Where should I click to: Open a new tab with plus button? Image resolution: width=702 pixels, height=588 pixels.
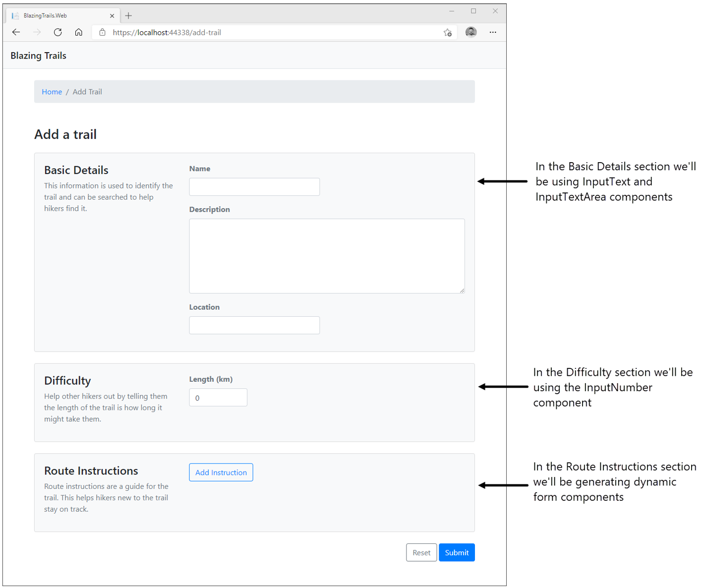128,16
